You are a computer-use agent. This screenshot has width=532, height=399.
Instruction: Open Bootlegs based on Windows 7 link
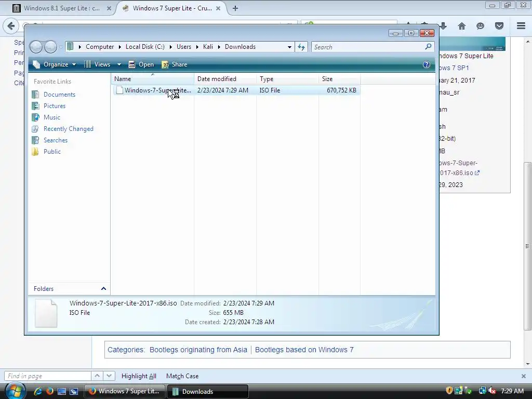[304, 350]
